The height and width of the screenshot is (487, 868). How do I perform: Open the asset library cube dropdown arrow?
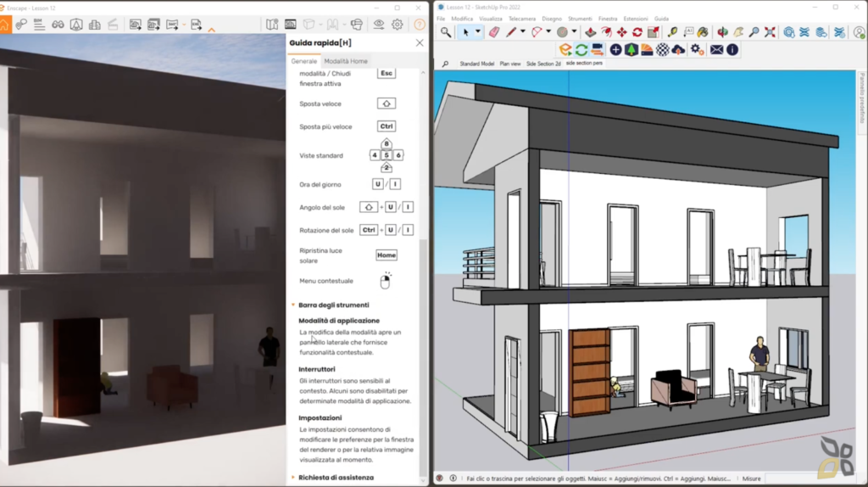320,25
